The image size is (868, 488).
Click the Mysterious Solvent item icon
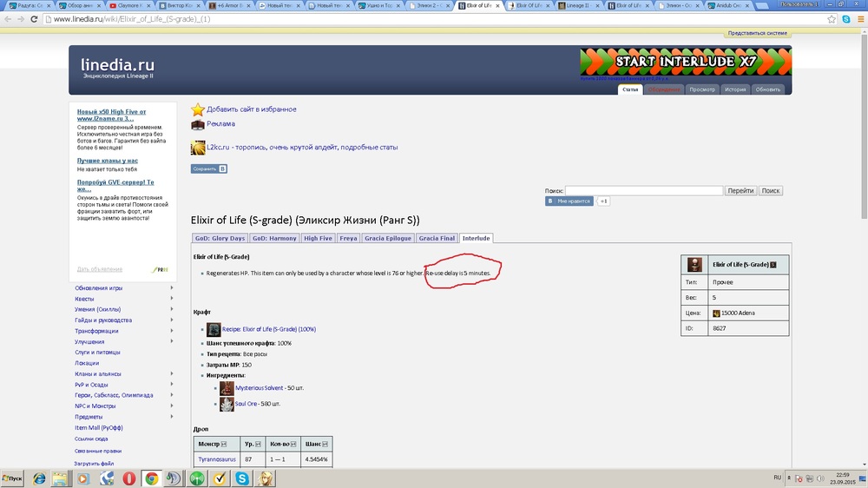tap(227, 387)
